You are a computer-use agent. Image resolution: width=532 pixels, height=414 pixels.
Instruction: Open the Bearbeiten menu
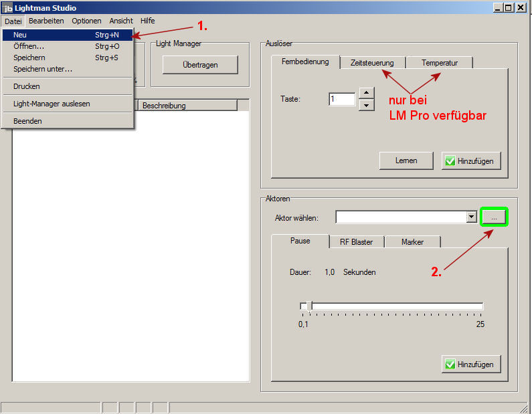[x=46, y=21]
